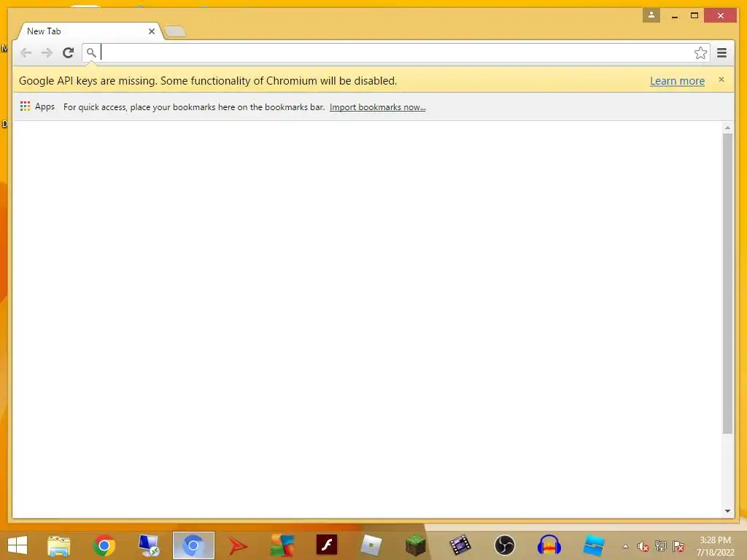
Task: Minimize the Chromium window
Action: [675, 16]
